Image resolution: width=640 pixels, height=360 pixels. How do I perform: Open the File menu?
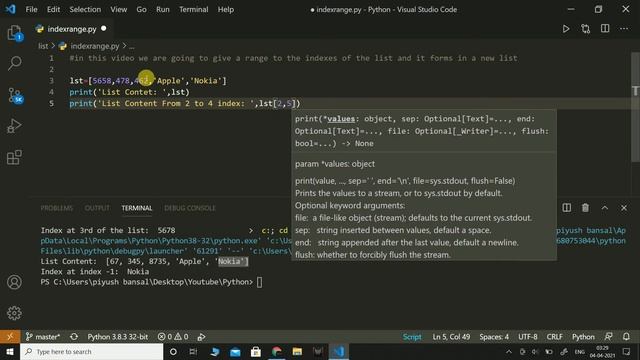(31, 9)
